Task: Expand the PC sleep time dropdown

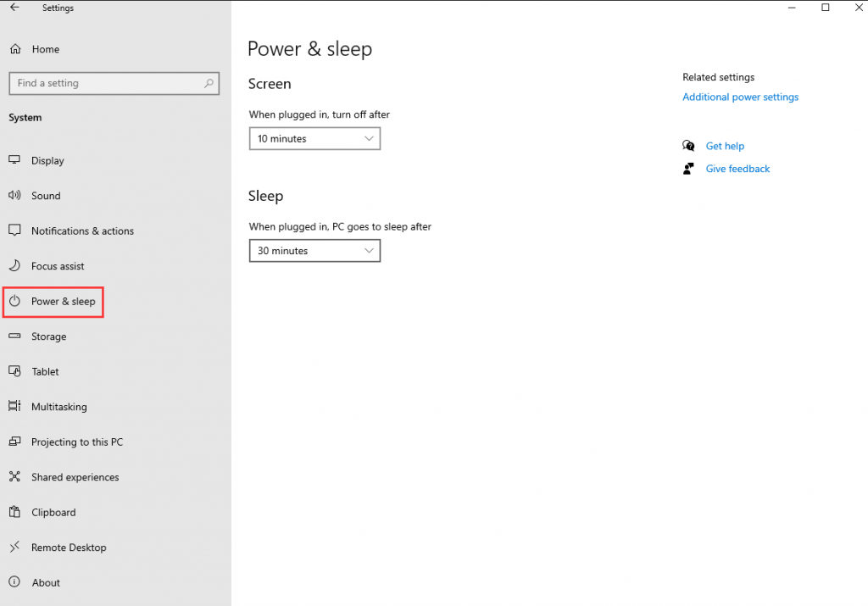Action: click(314, 251)
